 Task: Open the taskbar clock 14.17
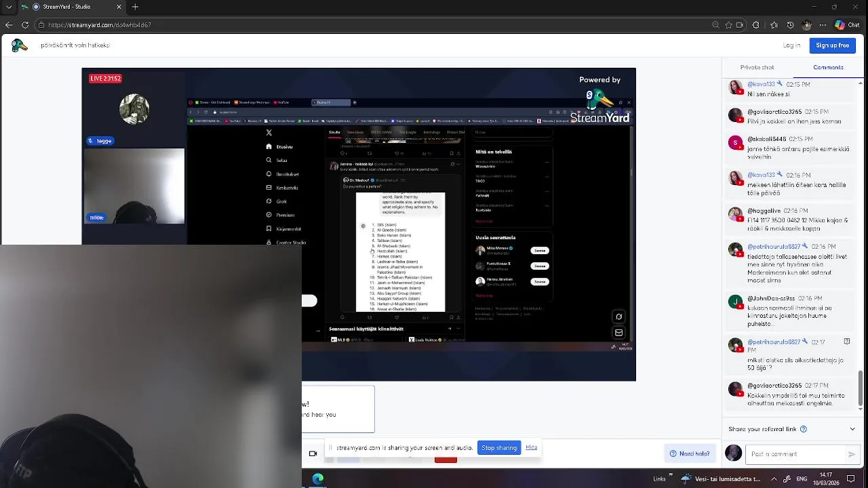pos(826,479)
